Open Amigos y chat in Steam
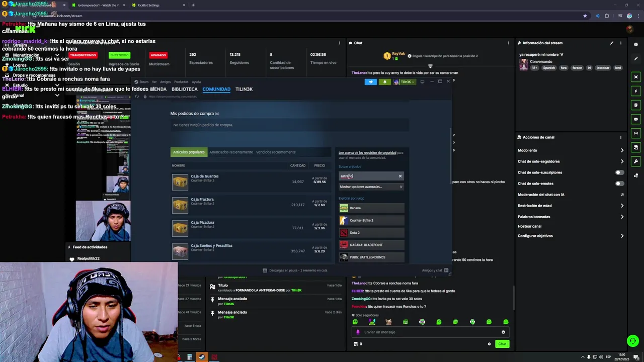Screen dimensions: 644x362 [435, 270]
